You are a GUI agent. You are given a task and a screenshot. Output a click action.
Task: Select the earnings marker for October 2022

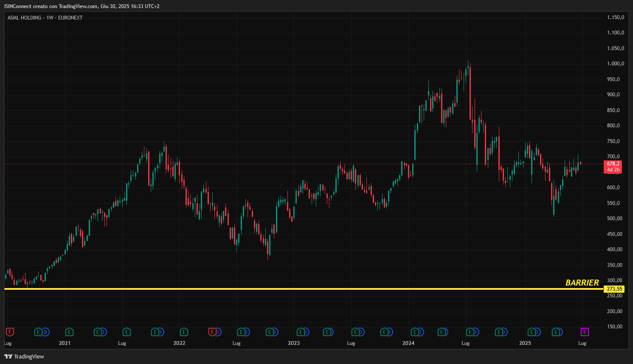point(270,332)
